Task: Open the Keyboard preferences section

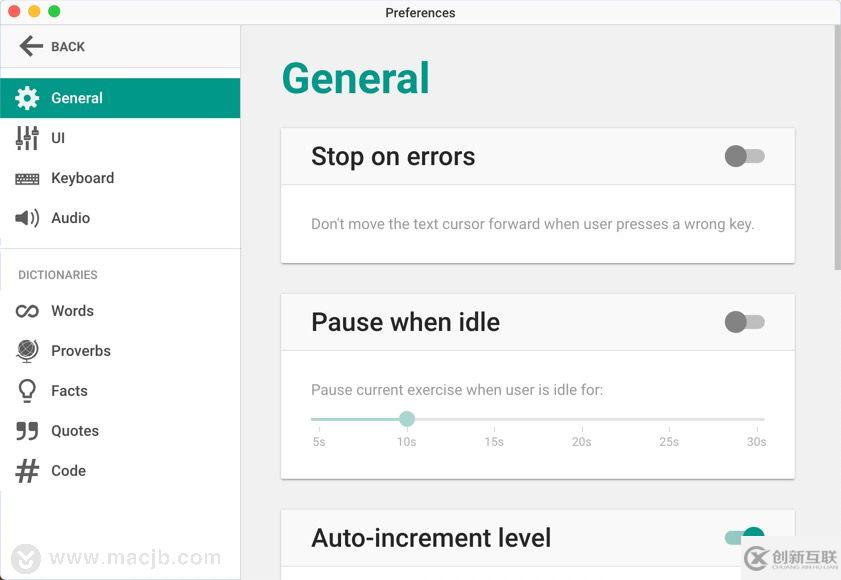Action: (82, 178)
